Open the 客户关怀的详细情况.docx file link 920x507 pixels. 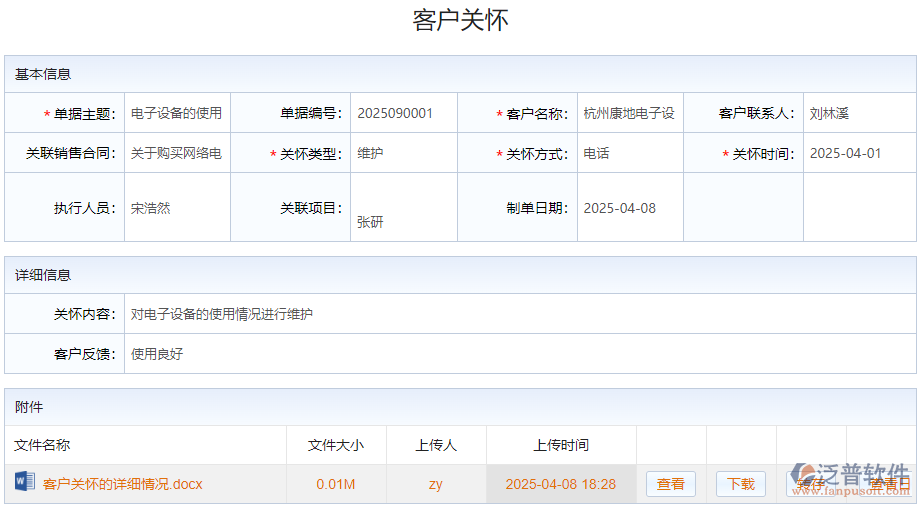tap(122, 484)
